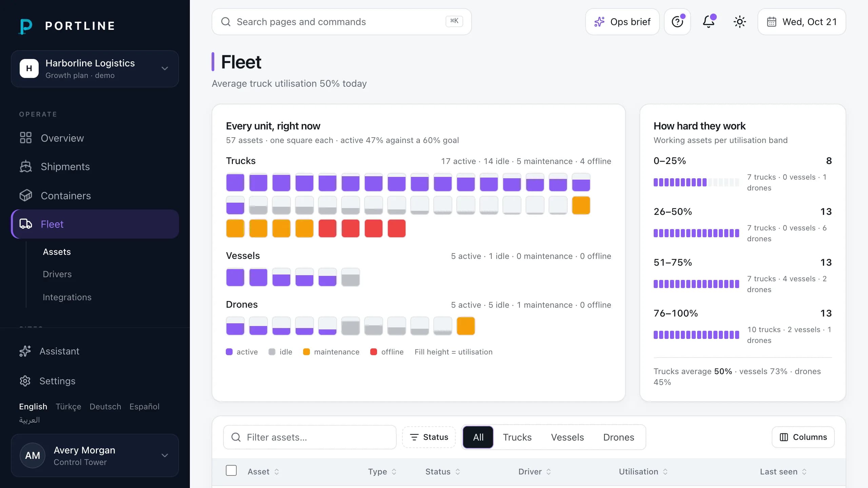Image resolution: width=868 pixels, height=488 pixels.
Task: Sort by the Driver column
Action: 535,472
